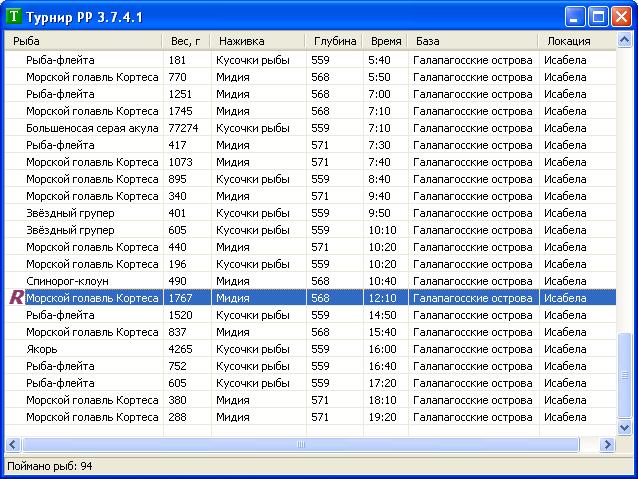Click the weight cell 4265
Viewport: 638px width, 479px height.
(180, 350)
